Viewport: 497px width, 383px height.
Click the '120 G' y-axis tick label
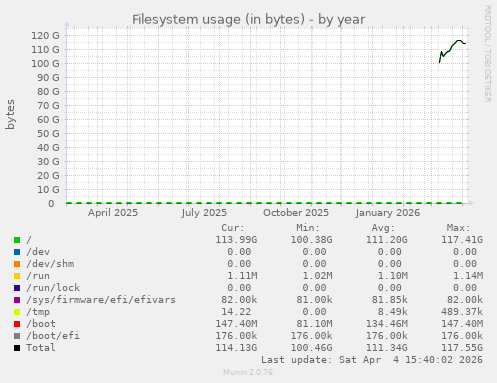coord(45,35)
